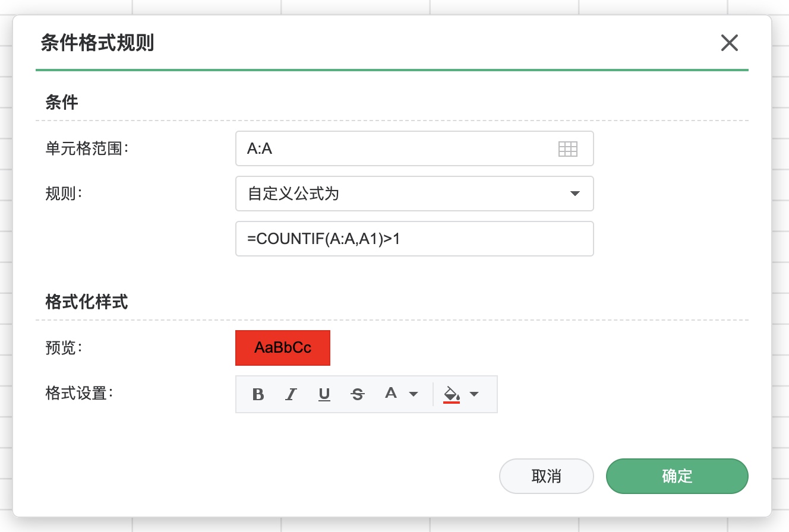Toggle bold formatting in format settings

pyautogui.click(x=258, y=394)
